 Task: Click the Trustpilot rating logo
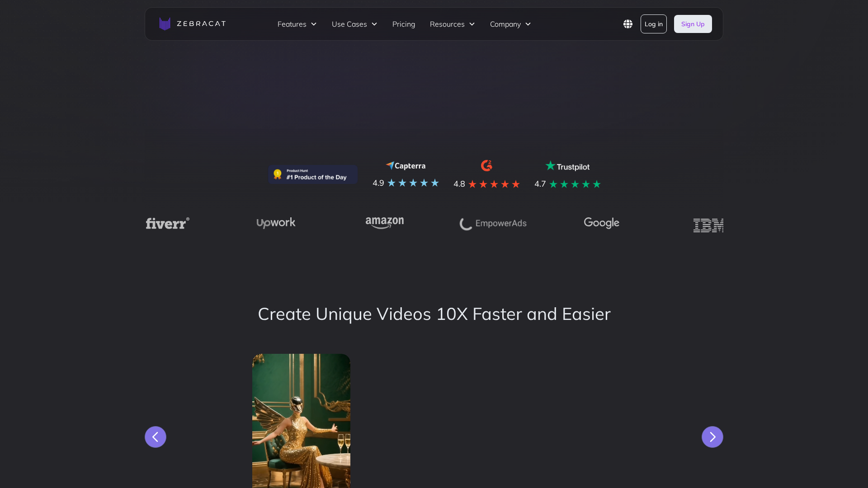(x=567, y=166)
